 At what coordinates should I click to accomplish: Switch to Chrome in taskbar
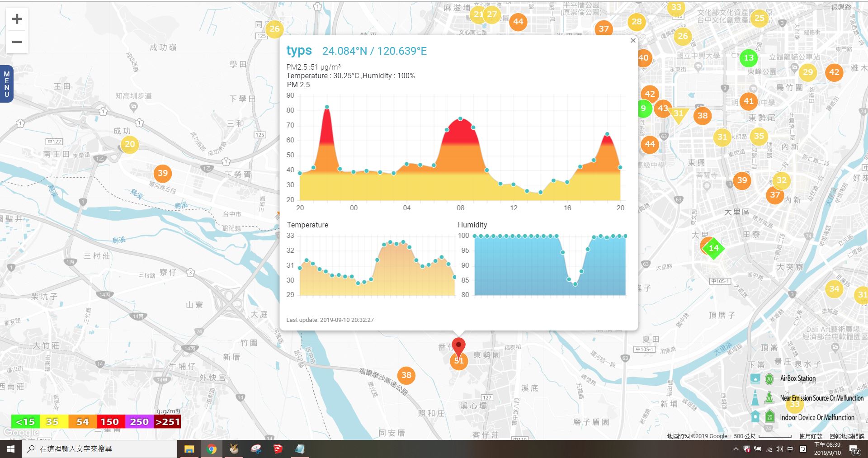tap(211, 449)
